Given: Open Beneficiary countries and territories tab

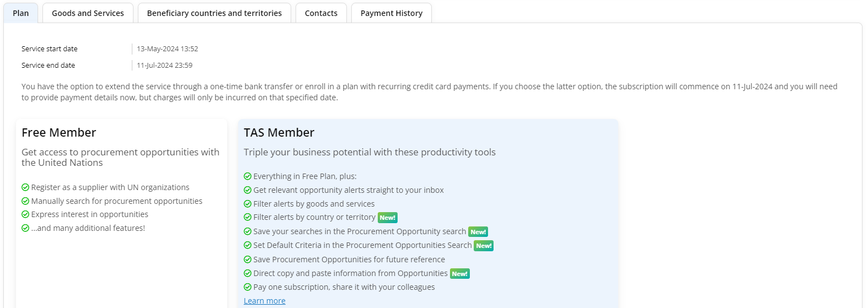Looking at the screenshot, I should click(214, 13).
